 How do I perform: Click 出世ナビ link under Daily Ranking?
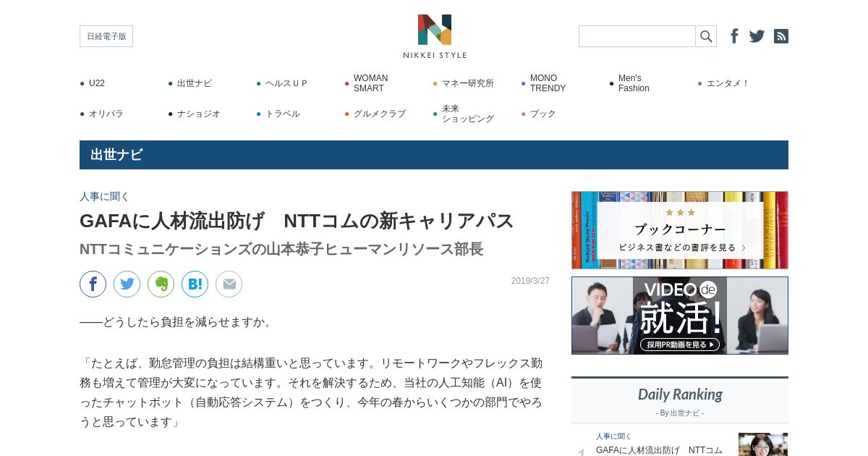(x=684, y=413)
